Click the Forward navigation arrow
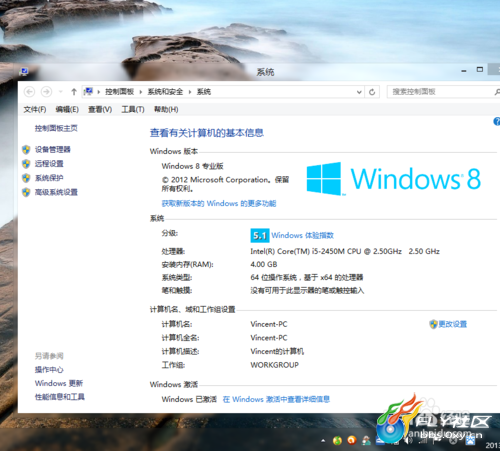500x451 pixels. [x=46, y=92]
